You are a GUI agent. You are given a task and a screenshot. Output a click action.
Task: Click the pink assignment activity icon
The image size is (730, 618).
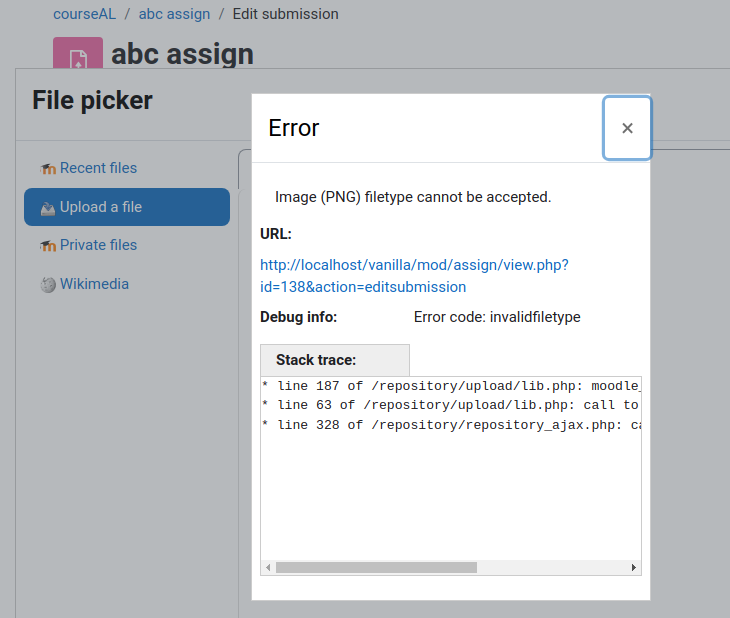click(78, 53)
